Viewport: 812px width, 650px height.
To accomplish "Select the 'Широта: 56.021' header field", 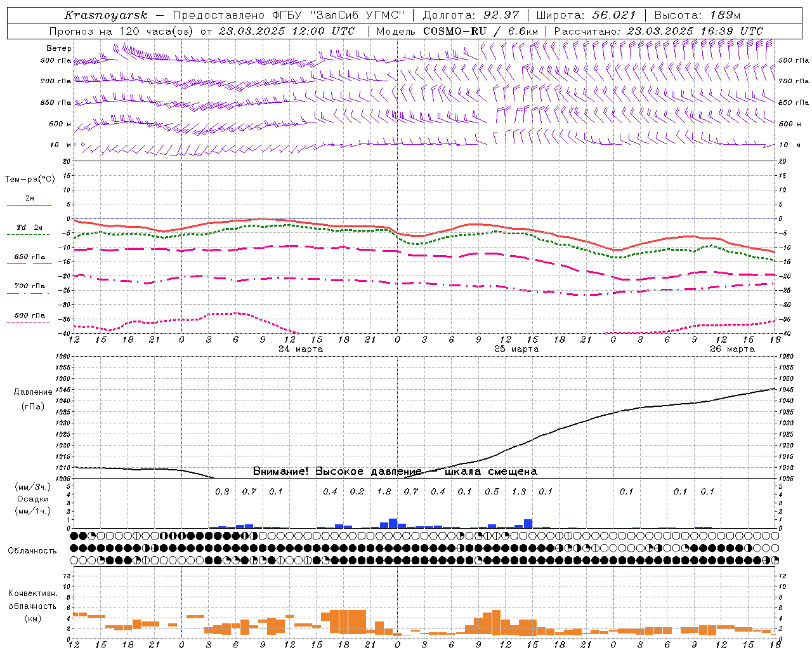I will [x=586, y=15].
